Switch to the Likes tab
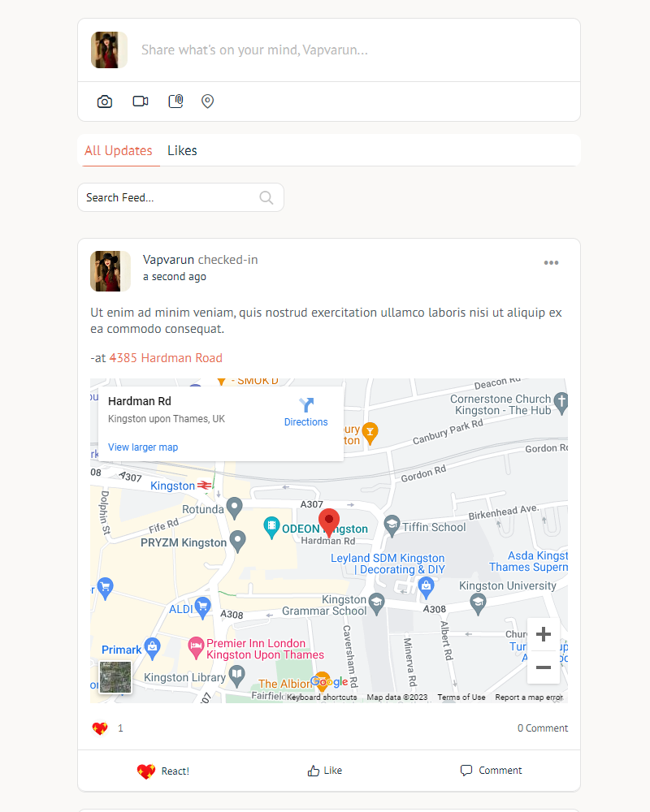 [x=182, y=151]
